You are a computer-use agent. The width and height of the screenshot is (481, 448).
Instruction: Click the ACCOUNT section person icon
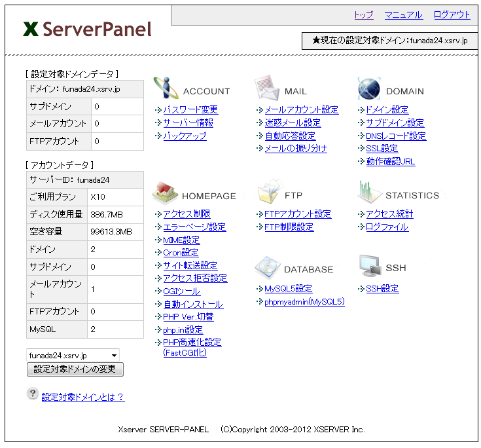pyautogui.click(x=166, y=88)
